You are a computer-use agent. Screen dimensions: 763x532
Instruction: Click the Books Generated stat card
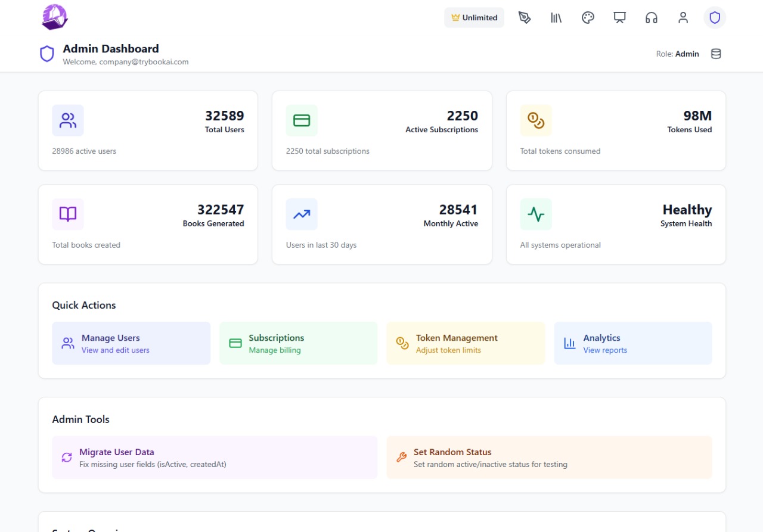click(x=148, y=225)
